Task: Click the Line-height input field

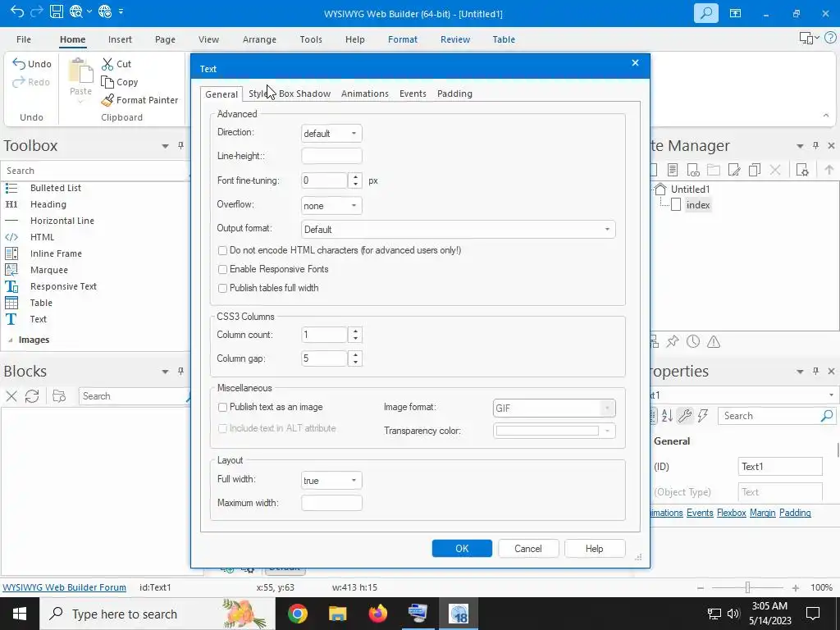Action: click(x=331, y=156)
